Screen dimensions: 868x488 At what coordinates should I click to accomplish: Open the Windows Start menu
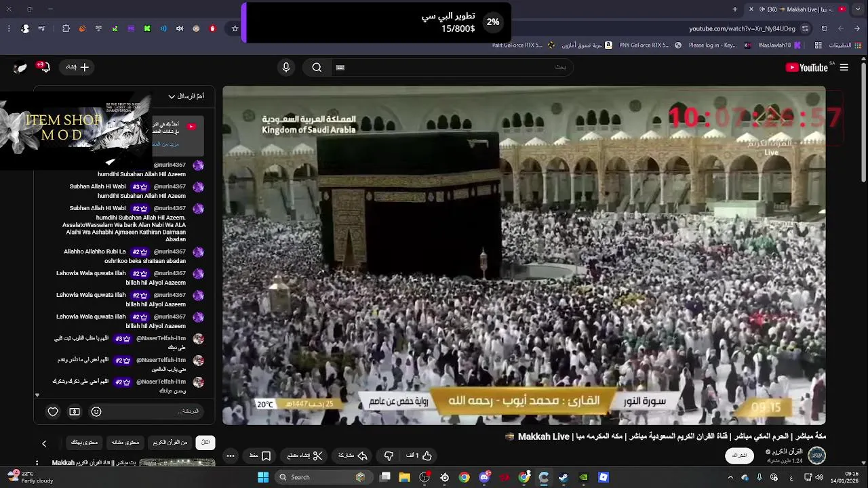click(x=263, y=477)
